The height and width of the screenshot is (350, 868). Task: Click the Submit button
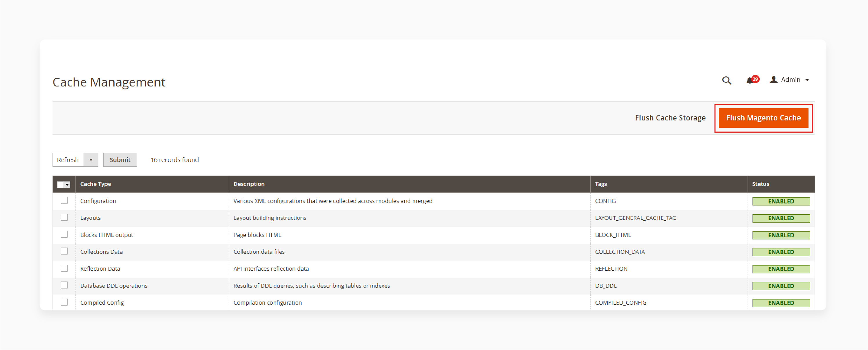tap(120, 160)
